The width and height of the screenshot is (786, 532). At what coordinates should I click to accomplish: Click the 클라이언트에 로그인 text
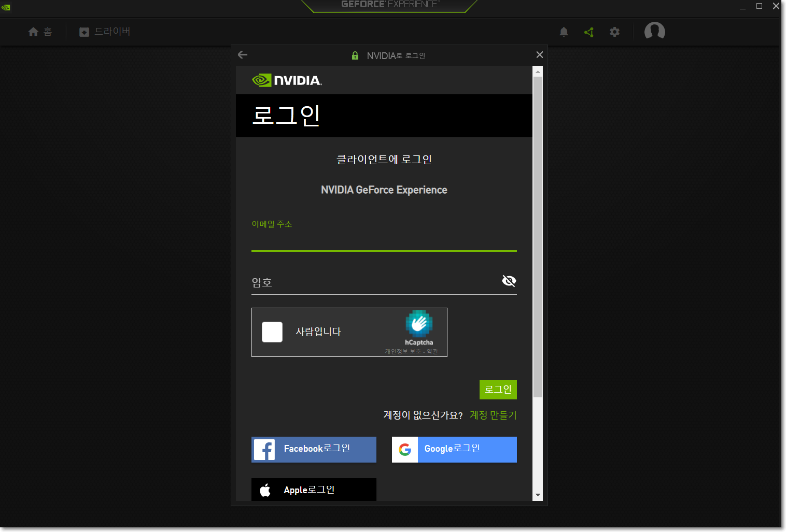tap(384, 160)
